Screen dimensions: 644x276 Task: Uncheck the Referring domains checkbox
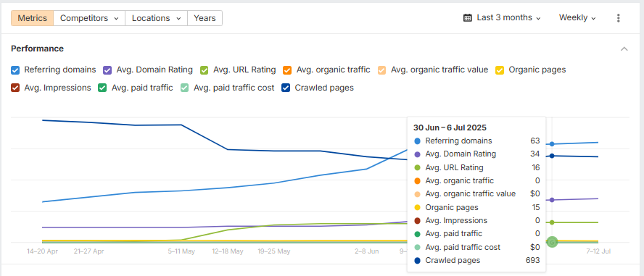15,70
